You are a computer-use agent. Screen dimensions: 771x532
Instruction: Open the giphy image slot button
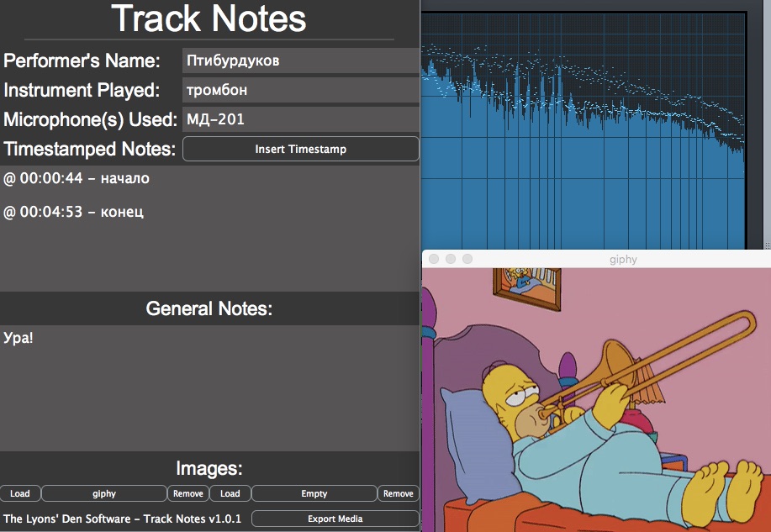pyautogui.click(x=104, y=493)
